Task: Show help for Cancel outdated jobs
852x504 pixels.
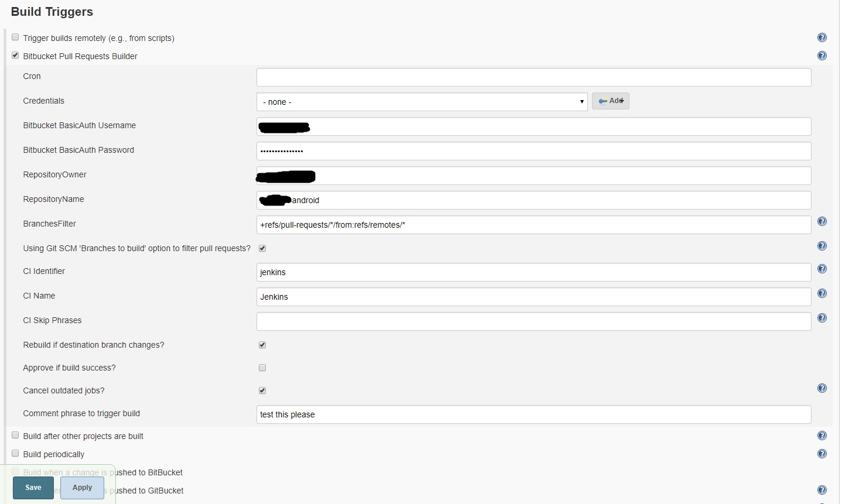Action: pyautogui.click(x=822, y=389)
